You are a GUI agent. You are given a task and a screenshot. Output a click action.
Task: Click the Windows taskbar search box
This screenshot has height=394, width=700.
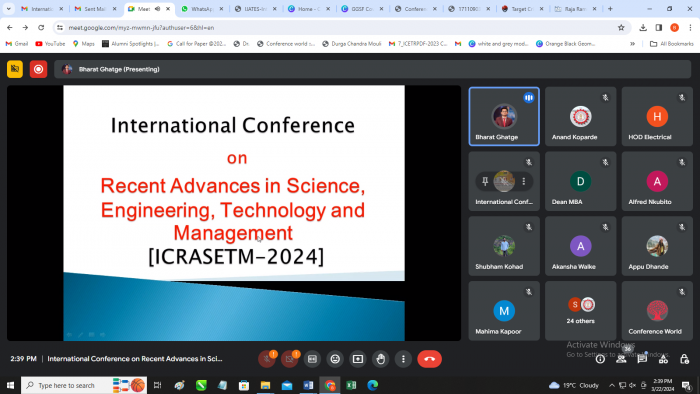click(65, 385)
